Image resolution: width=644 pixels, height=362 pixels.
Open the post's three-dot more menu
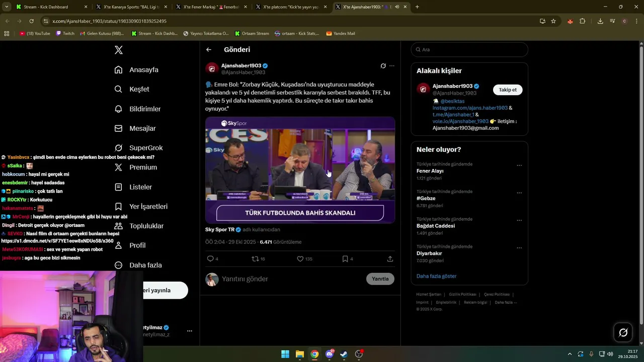click(392, 66)
